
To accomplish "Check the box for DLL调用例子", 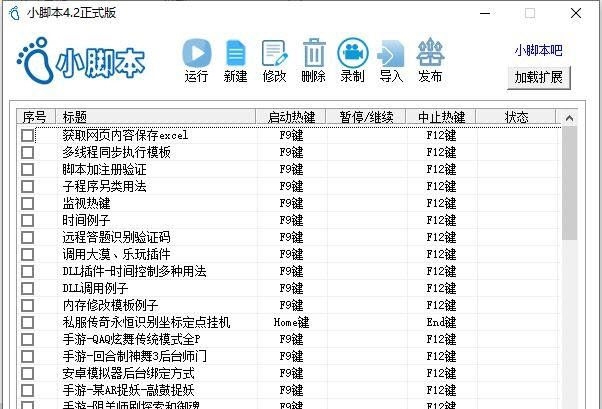I will coord(27,288).
